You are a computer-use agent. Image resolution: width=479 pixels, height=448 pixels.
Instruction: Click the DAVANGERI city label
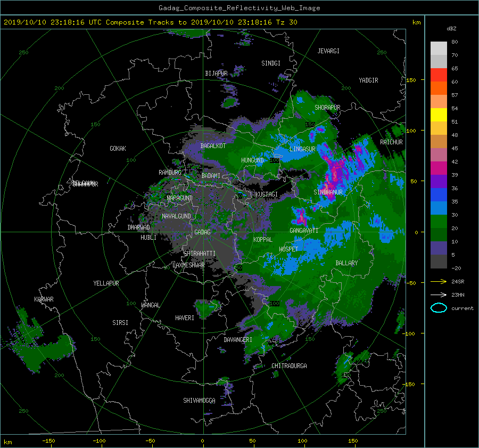[x=238, y=340]
